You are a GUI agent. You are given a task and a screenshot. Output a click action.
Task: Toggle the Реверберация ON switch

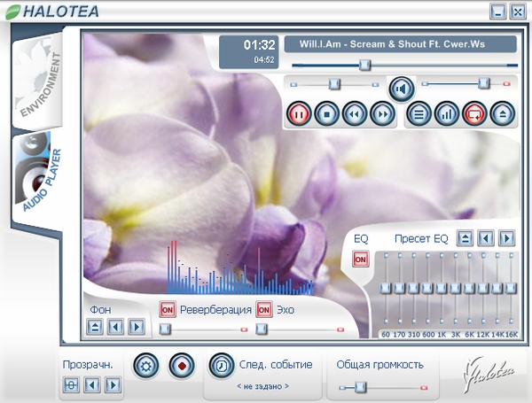click(168, 310)
